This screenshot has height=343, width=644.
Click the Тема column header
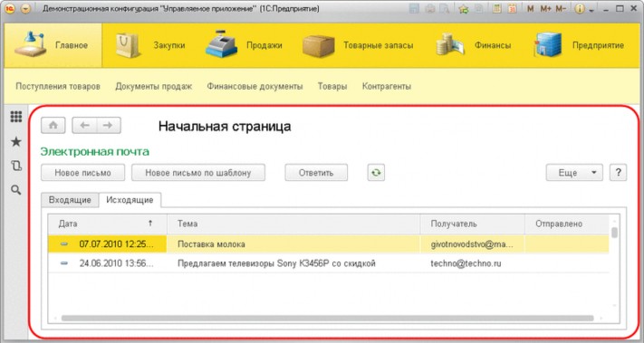(x=293, y=224)
